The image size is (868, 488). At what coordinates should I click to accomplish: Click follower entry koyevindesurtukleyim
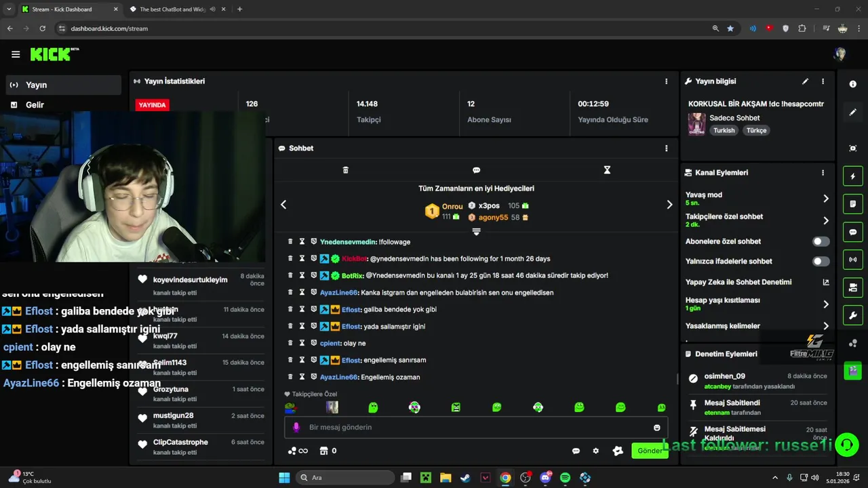200,284
